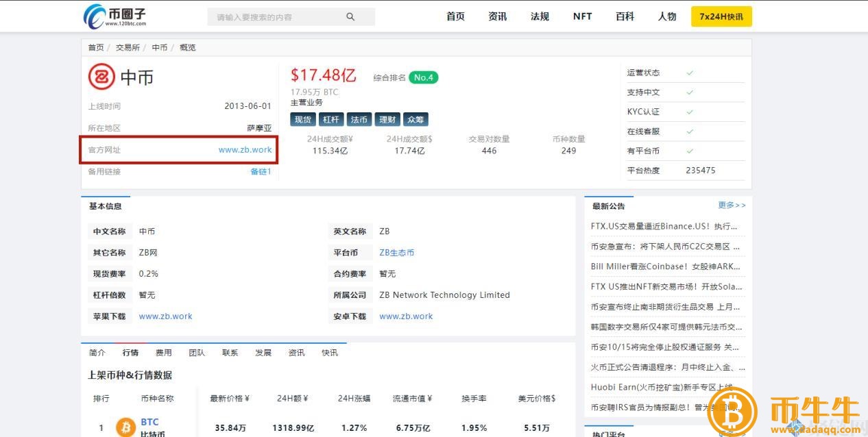Click the 现货 business tag
This screenshot has height=437, width=868.
(x=303, y=119)
